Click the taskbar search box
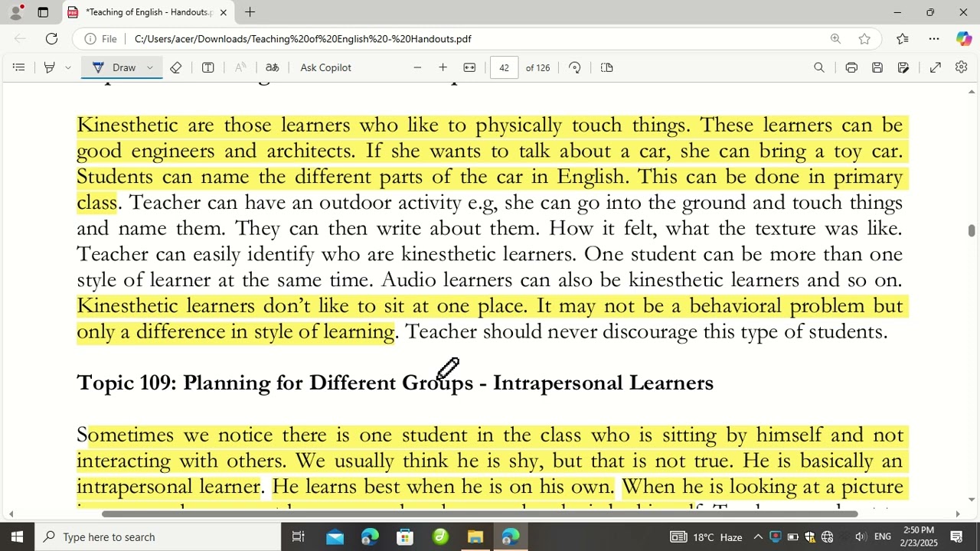The height and width of the screenshot is (551, 980). coord(158,536)
